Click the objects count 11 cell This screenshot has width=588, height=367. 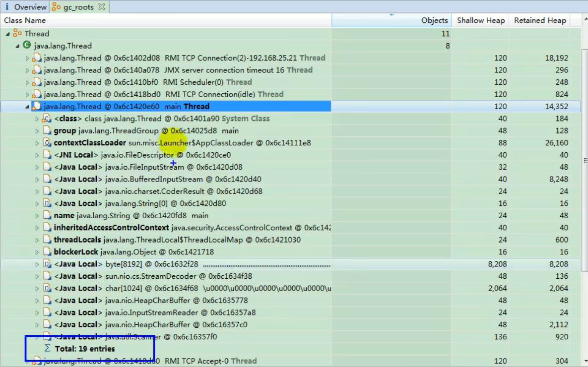445,34
